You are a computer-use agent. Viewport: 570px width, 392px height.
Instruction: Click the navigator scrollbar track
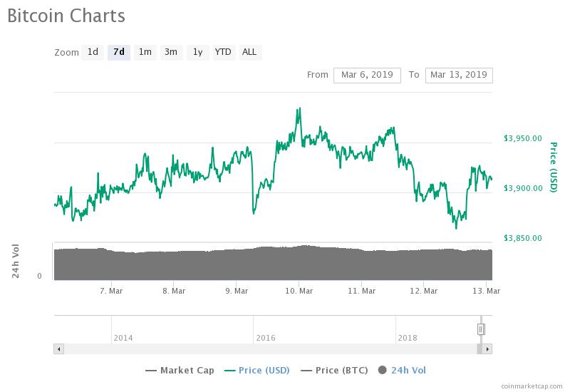click(x=264, y=349)
